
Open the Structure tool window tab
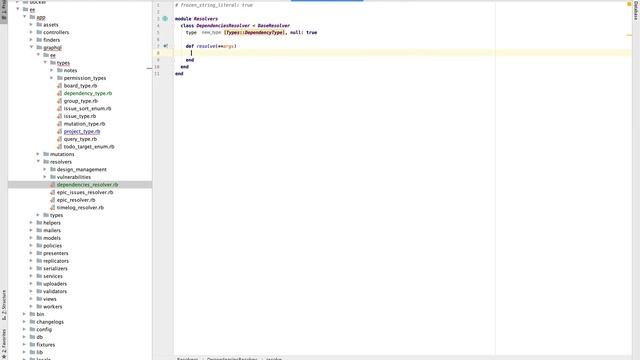click(4, 305)
